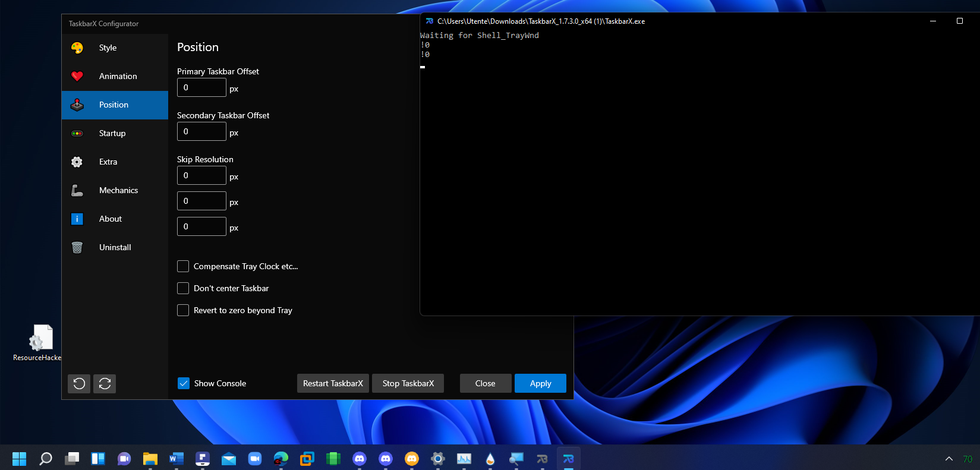Click the Stop TaskbarX button

[408, 383]
